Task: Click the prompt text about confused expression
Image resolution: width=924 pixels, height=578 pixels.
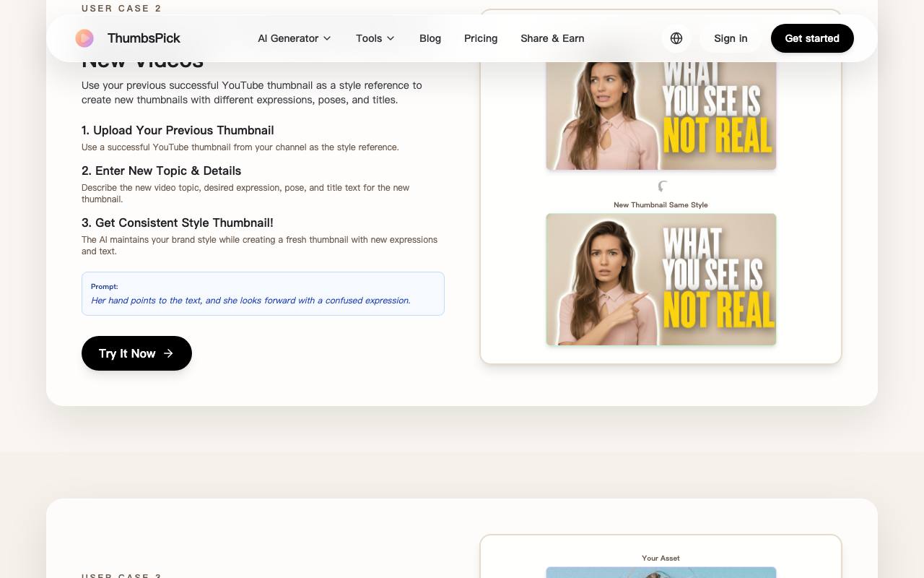Action: click(x=250, y=301)
